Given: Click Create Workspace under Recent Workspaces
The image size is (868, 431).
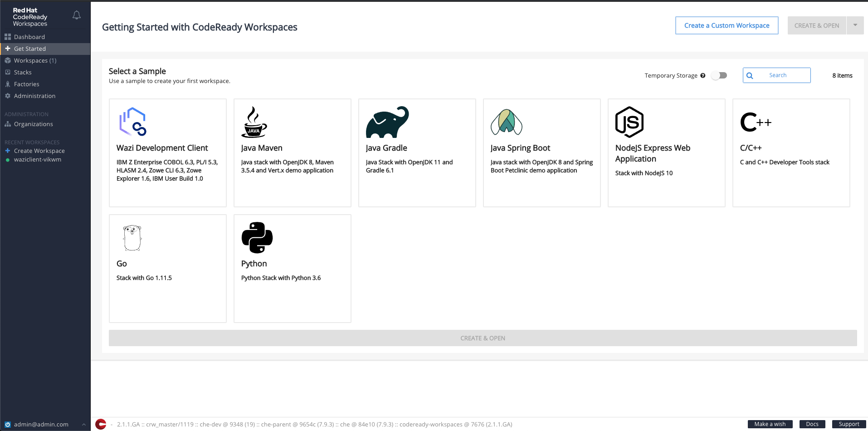Looking at the screenshot, I should (x=39, y=151).
